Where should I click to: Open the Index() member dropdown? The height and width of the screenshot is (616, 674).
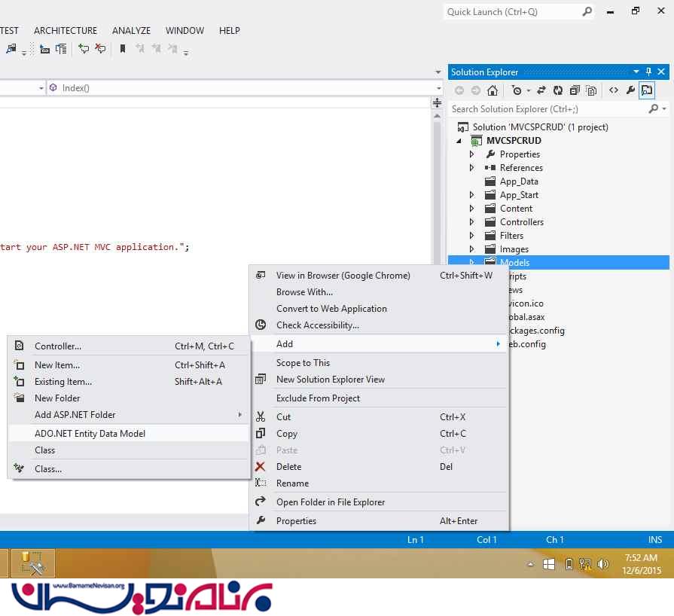tap(241, 88)
